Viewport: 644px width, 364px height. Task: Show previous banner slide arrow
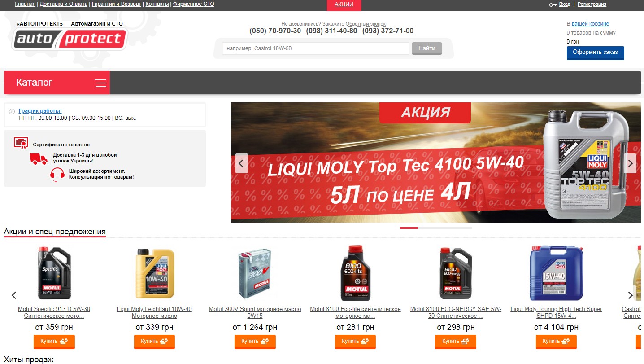point(242,163)
